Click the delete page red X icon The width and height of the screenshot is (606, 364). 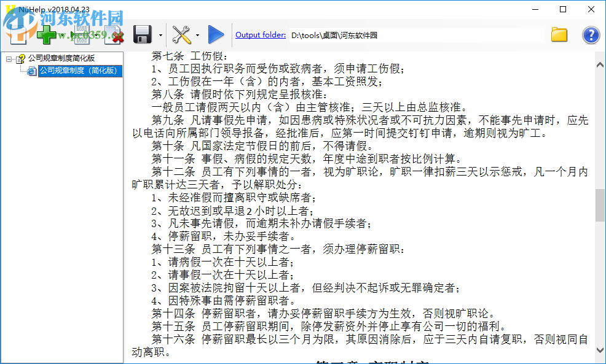(114, 35)
